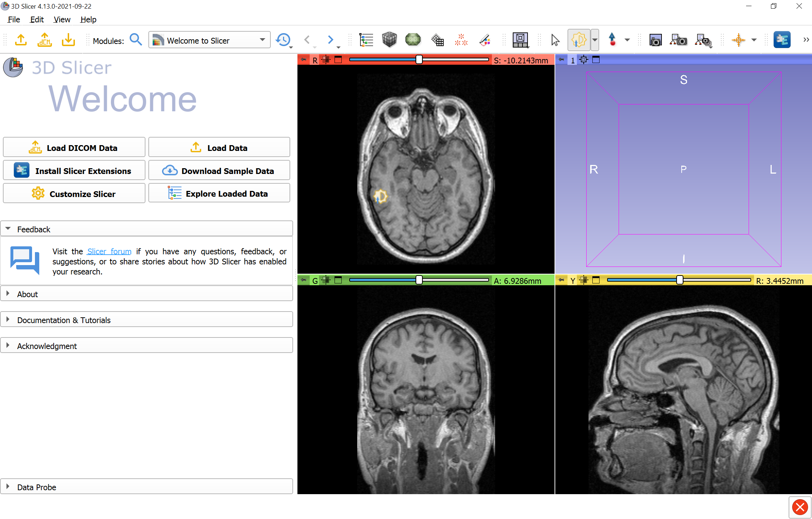
Task: Open the view layout selector icon
Action: point(521,40)
